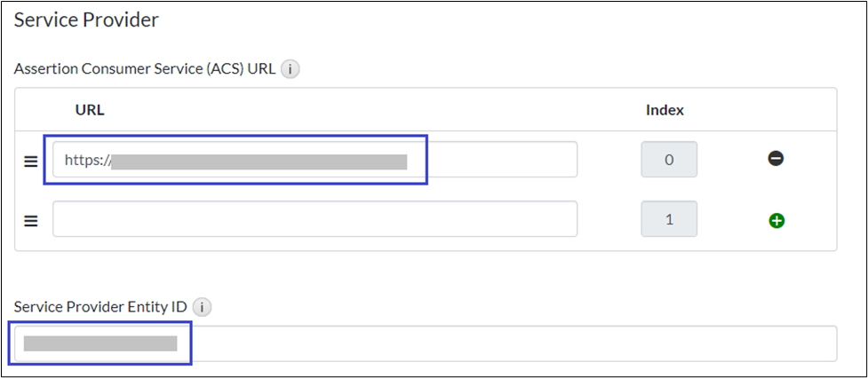Screen dimensions: 868x378
Task: Grab the drag handle of first URL row
Action: coord(31,161)
